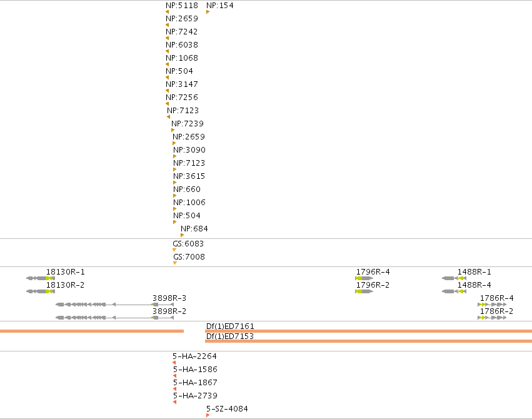Open the Df(1)ED7153 deficiency label

point(229,336)
